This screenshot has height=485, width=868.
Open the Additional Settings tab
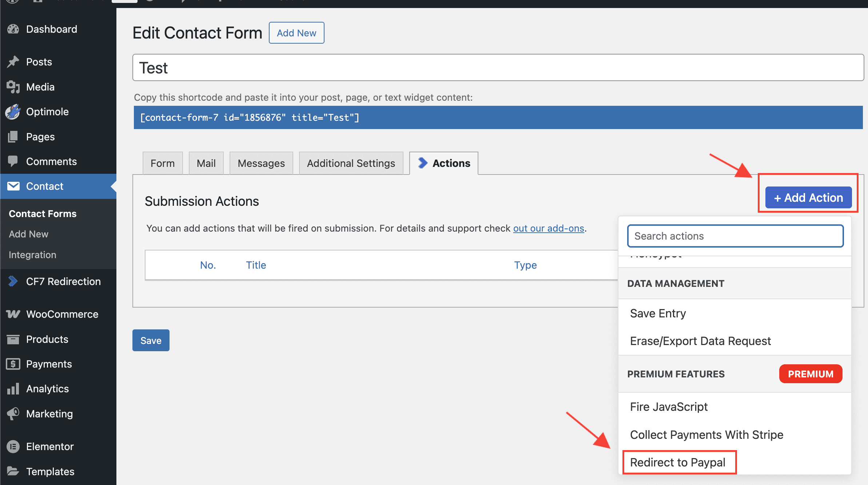tap(351, 163)
